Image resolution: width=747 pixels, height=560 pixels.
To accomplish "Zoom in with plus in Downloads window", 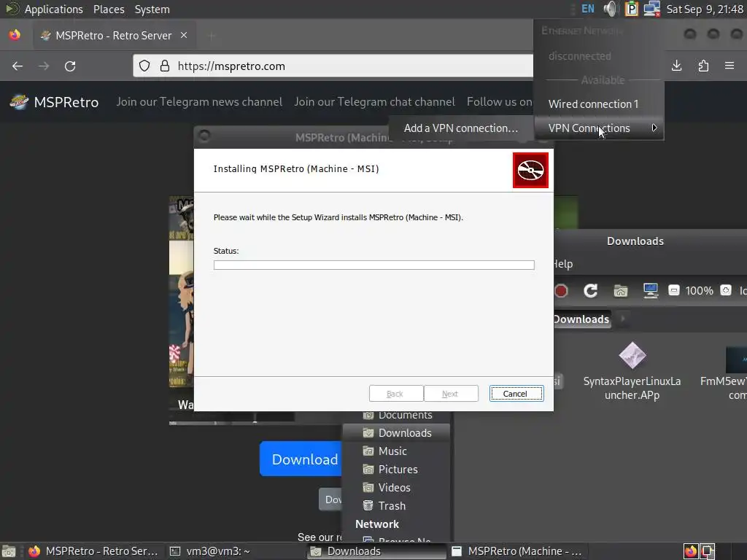I will tap(726, 290).
